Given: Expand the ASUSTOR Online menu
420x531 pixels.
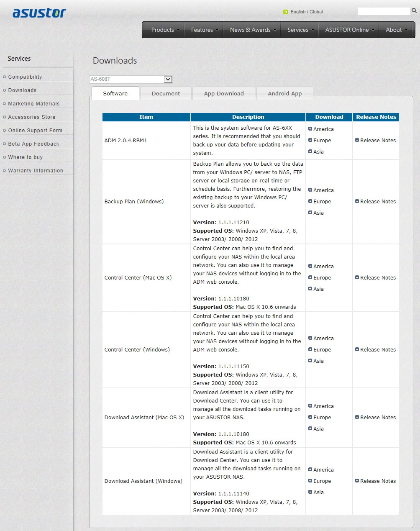Looking at the screenshot, I should pos(350,30).
